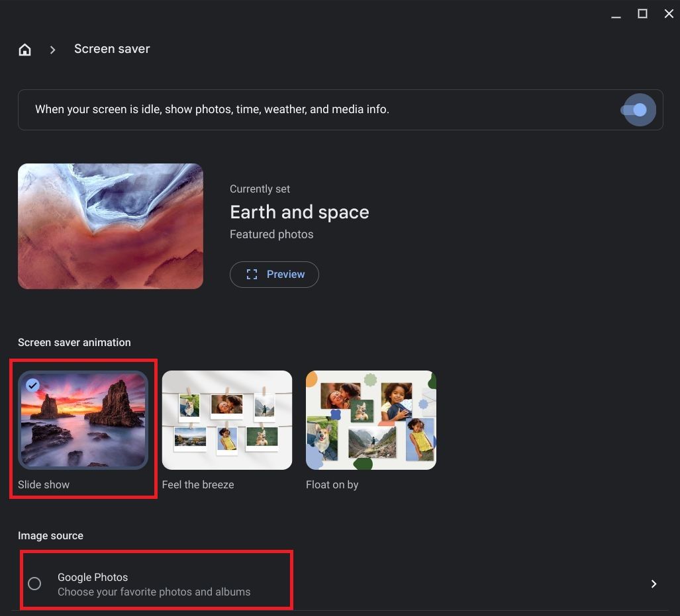This screenshot has height=616, width=680.
Task: Maximize the Screen saver window
Action: 642,14
